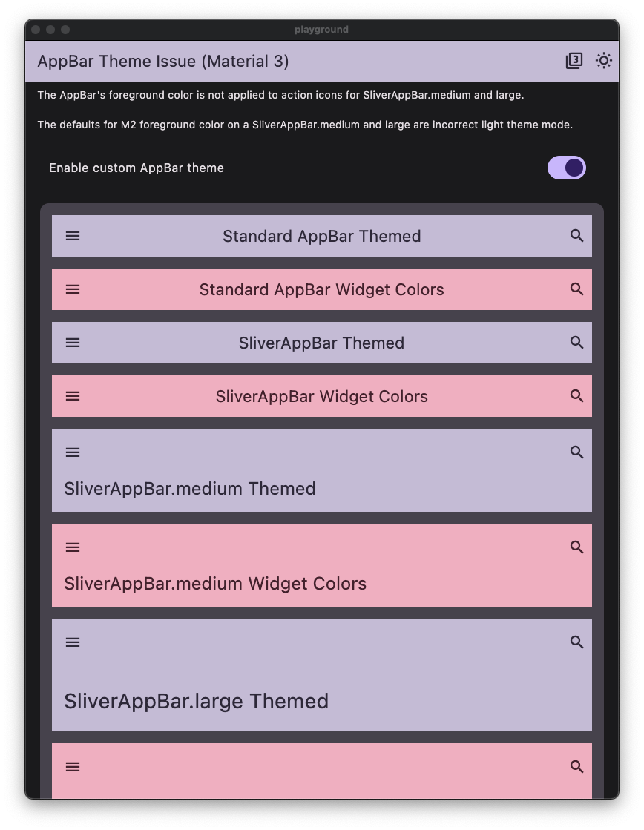Click search icon on bottom pink app bar
This screenshot has height=830, width=644.
point(576,766)
